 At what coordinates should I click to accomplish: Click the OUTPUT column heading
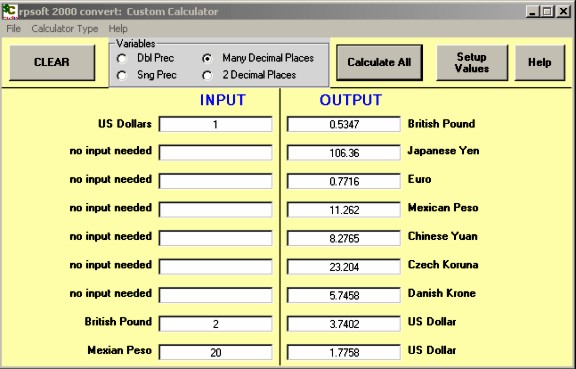click(351, 100)
